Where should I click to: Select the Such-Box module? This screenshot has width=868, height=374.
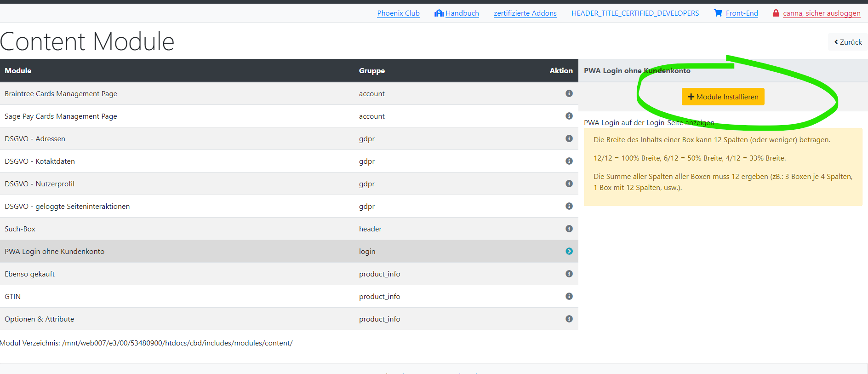pos(289,229)
